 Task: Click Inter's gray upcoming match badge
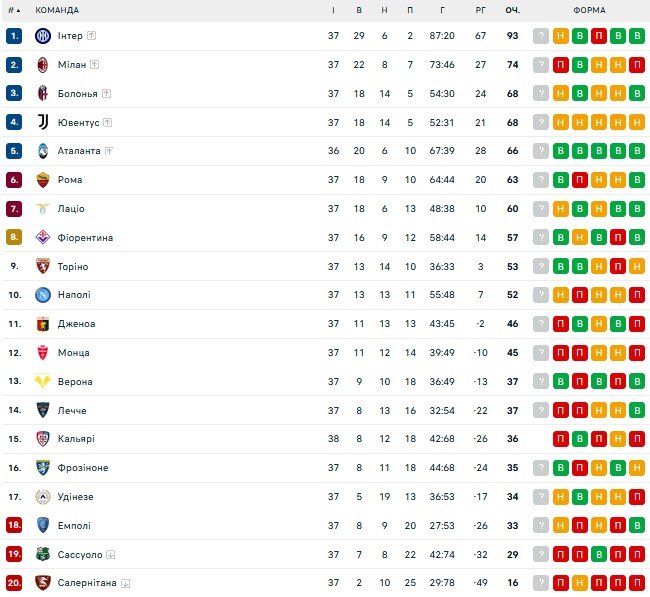tap(541, 36)
